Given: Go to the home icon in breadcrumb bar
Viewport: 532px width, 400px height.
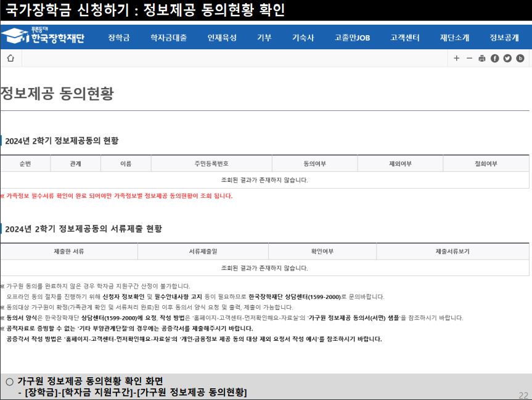Looking at the screenshot, I should (10, 59).
